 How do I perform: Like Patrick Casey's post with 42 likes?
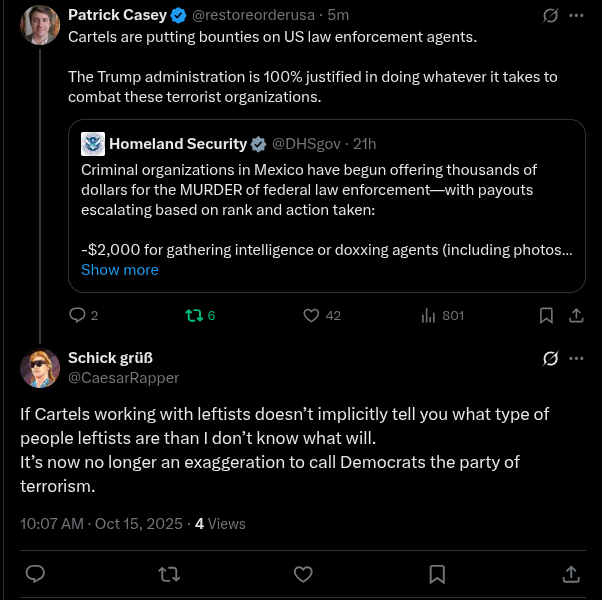coord(311,315)
